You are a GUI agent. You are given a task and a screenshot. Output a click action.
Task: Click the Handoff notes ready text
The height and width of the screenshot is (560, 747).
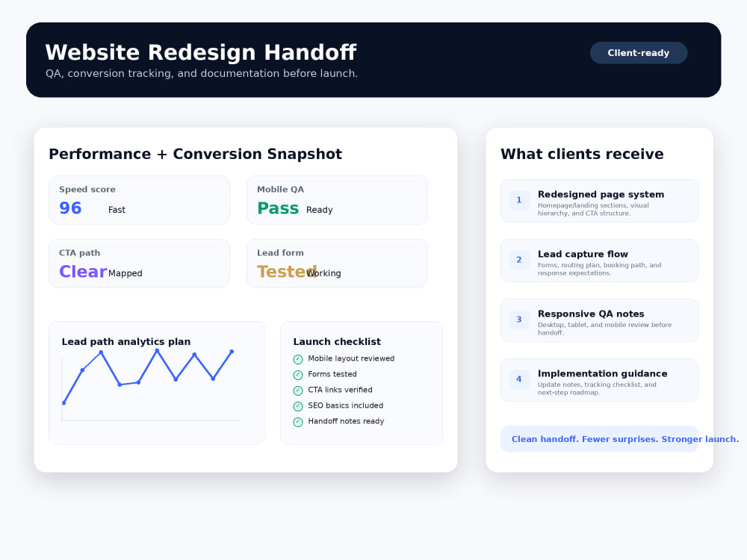[346, 421]
